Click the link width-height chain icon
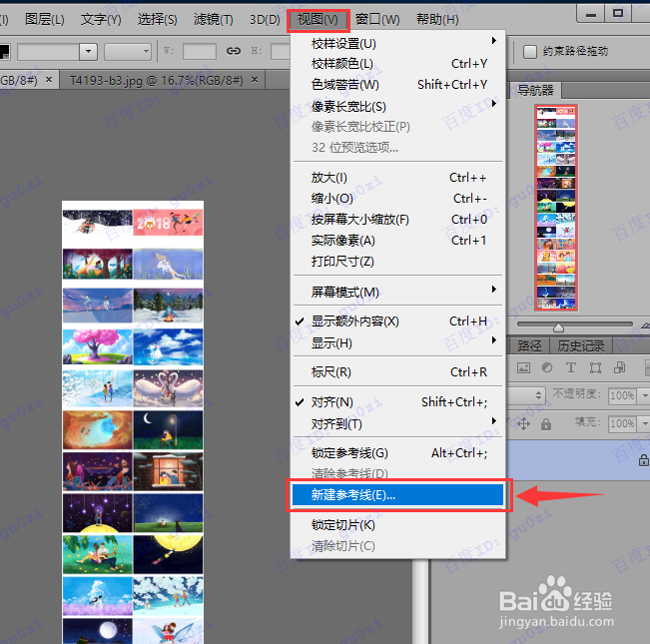 (234, 51)
